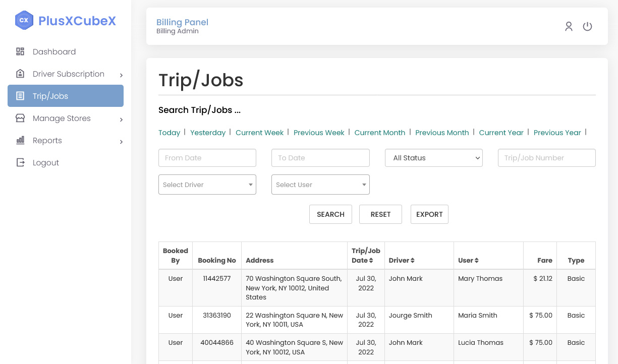Filter trips by Current Week
This screenshot has height=364, width=618.
point(259,133)
